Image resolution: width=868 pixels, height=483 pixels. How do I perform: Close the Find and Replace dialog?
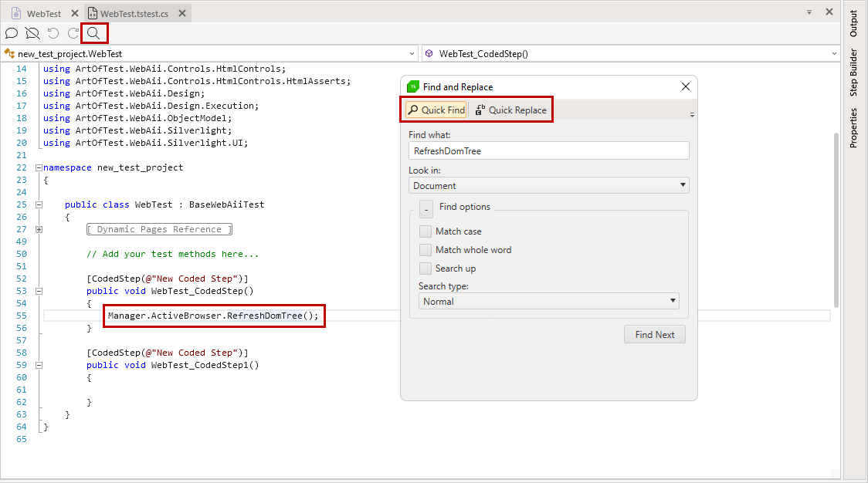(685, 86)
